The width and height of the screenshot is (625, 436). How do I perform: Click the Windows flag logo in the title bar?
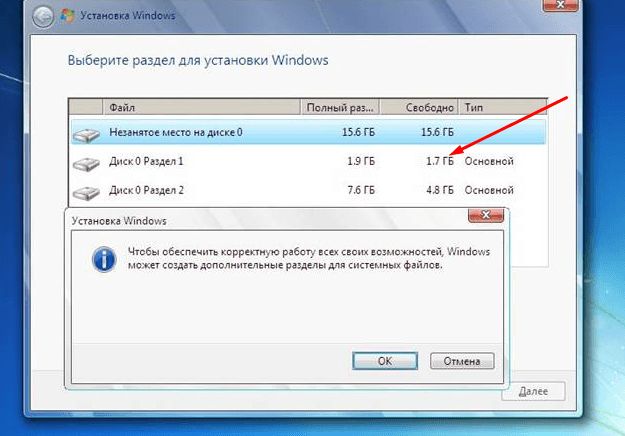67,16
